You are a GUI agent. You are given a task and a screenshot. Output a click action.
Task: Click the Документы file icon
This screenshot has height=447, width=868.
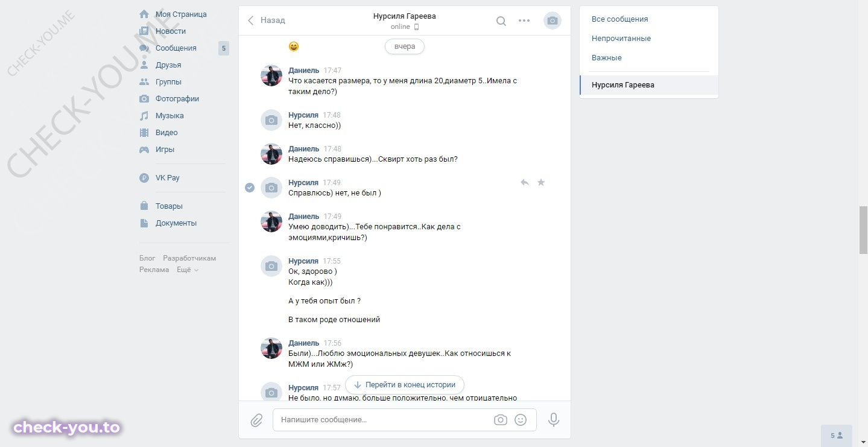coord(144,223)
